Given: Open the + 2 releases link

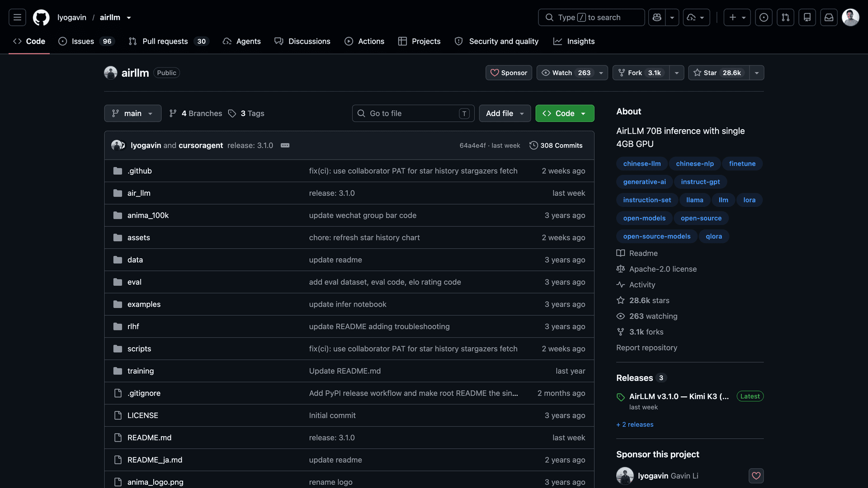Looking at the screenshot, I should [635, 424].
